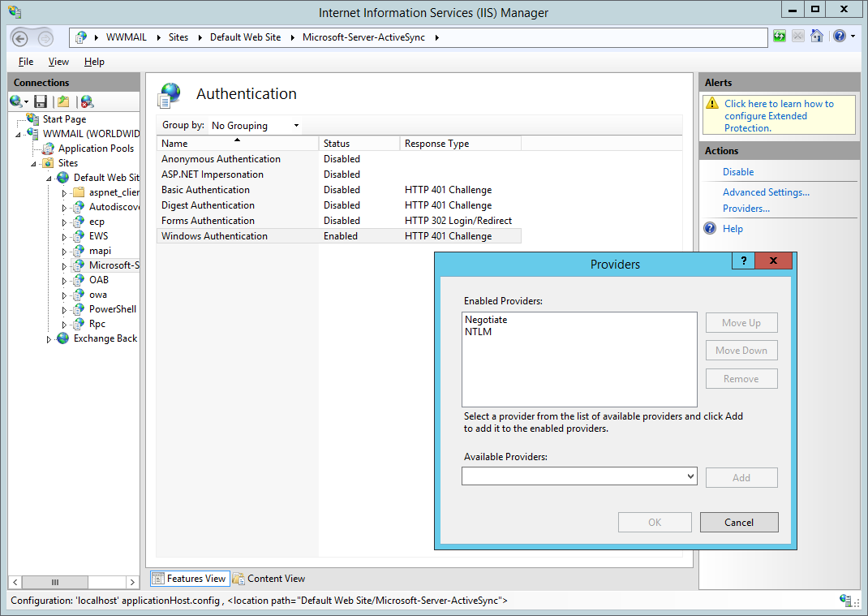Image resolution: width=868 pixels, height=616 pixels.
Task: Click the Home icon in top toolbar
Action: [817, 37]
